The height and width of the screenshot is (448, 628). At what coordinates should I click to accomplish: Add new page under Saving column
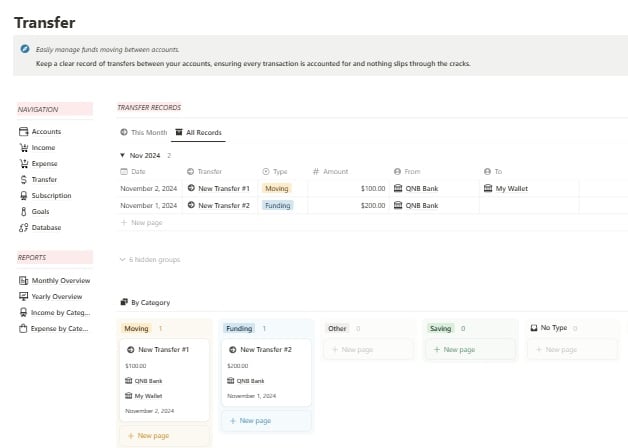470,350
